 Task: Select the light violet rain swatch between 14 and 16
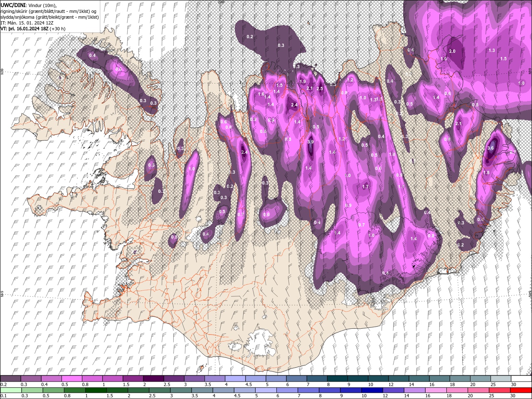(x=414, y=390)
